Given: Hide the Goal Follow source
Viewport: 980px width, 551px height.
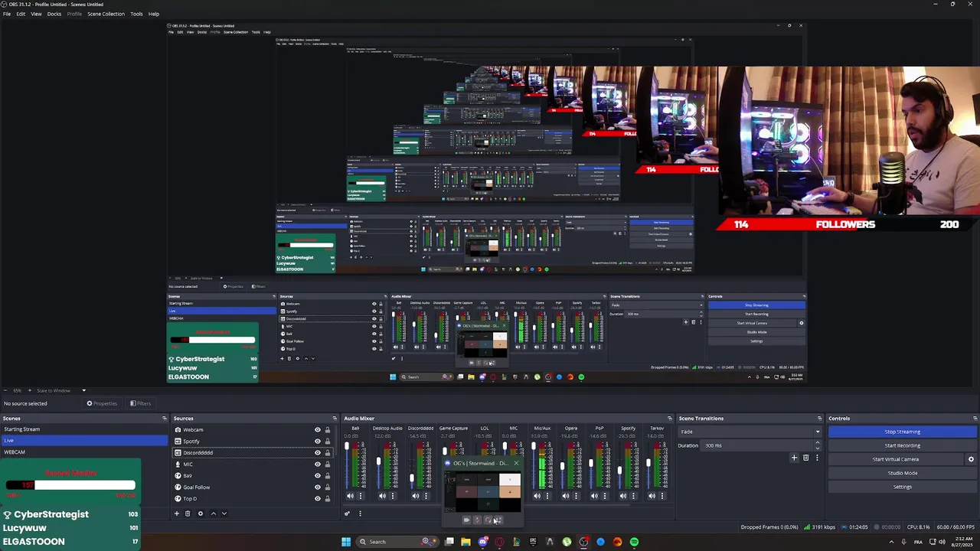Looking at the screenshot, I should (x=317, y=487).
